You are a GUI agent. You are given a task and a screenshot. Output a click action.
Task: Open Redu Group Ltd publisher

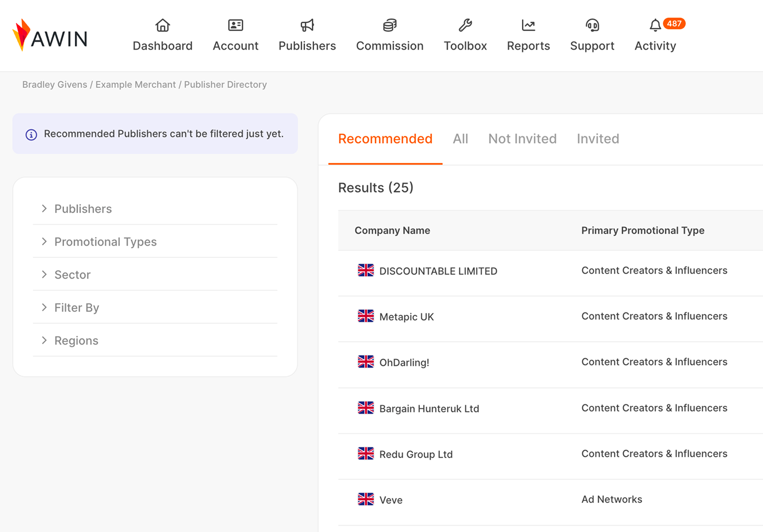point(416,454)
